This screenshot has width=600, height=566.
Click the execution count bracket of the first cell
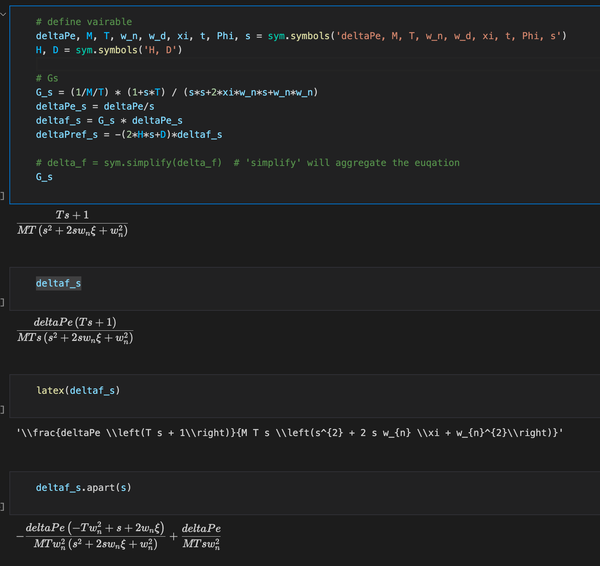[3, 197]
